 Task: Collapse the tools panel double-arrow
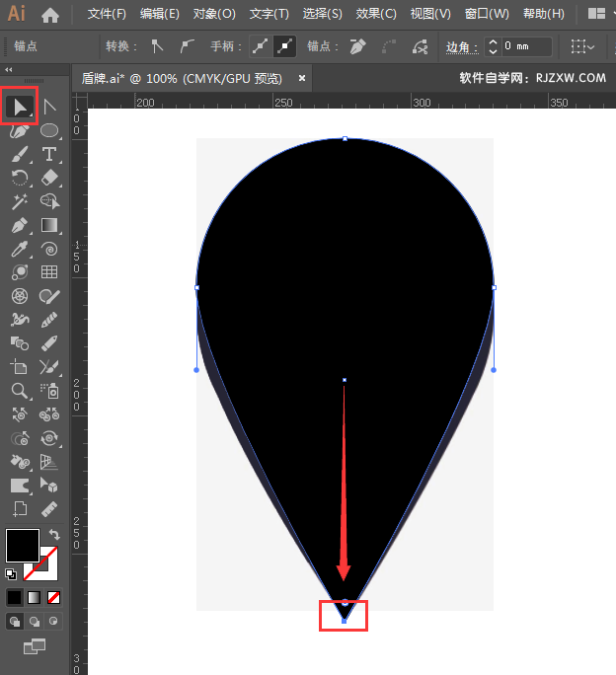click(x=9, y=70)
